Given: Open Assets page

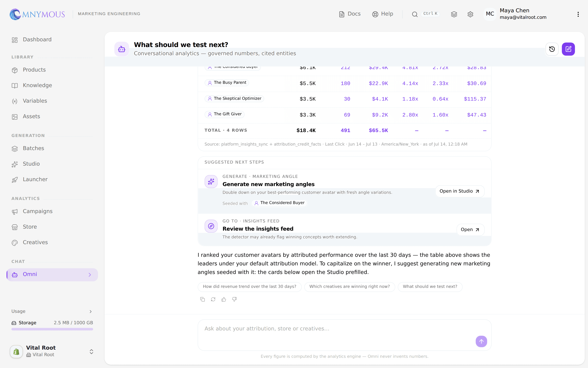Looking at the screenshot, I should (52, 117).
